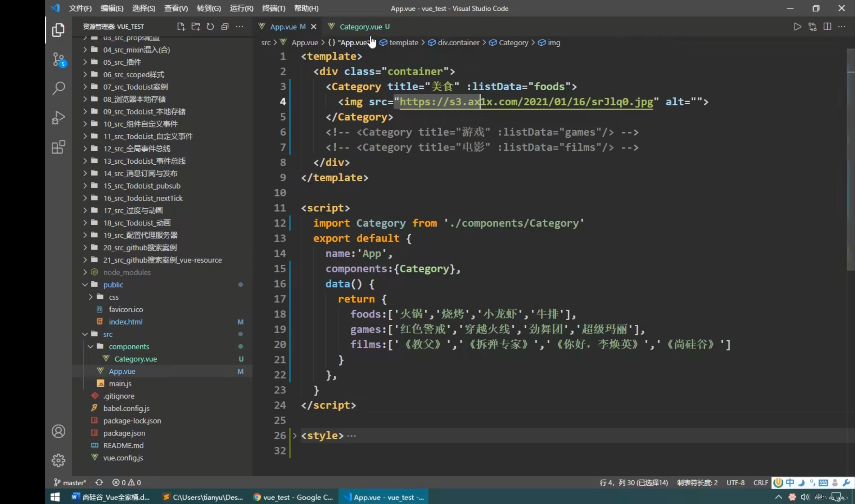Open the Explorer view in activity bar

point(58,30)
